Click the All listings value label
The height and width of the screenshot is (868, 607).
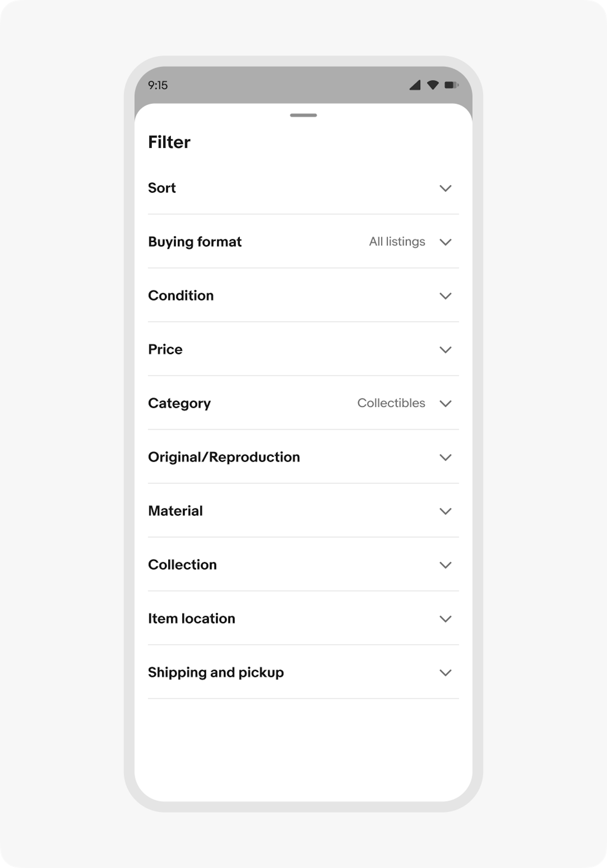pyautogui.click(x=397, y=242)
